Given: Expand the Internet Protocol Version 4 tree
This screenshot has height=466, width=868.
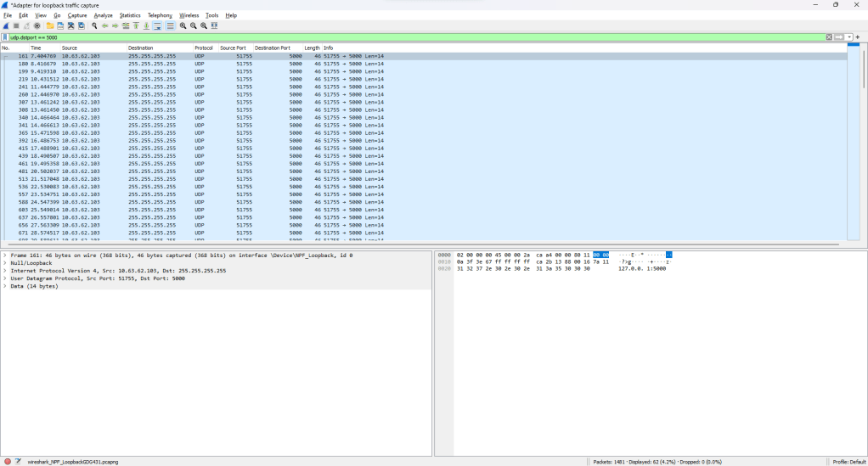Looking at the screenshot, I should click(5, 271).
